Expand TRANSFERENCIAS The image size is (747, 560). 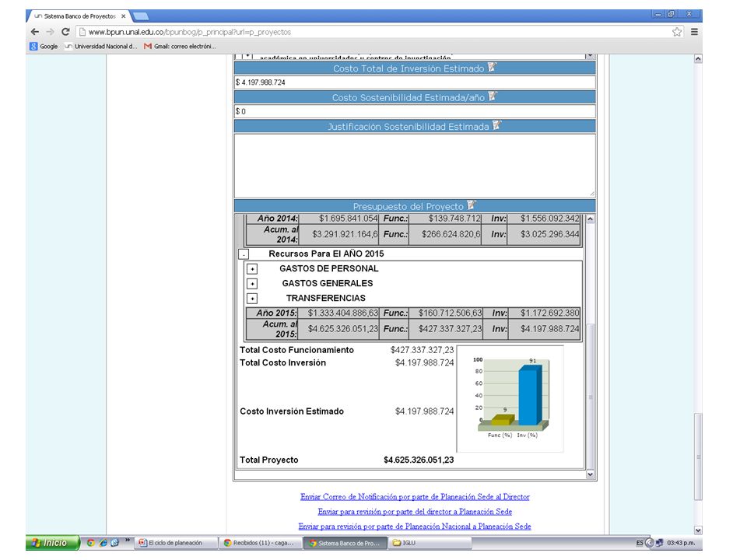[252, 299]
